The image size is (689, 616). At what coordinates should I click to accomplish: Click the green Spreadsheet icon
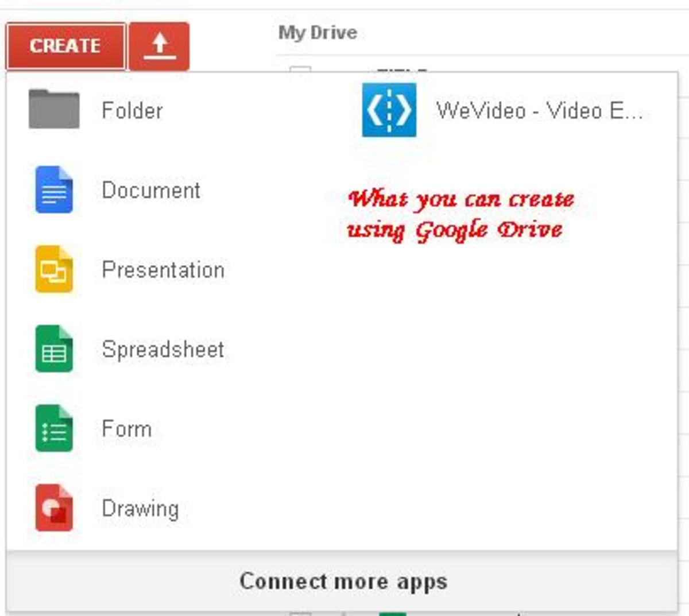click(55, 349)
